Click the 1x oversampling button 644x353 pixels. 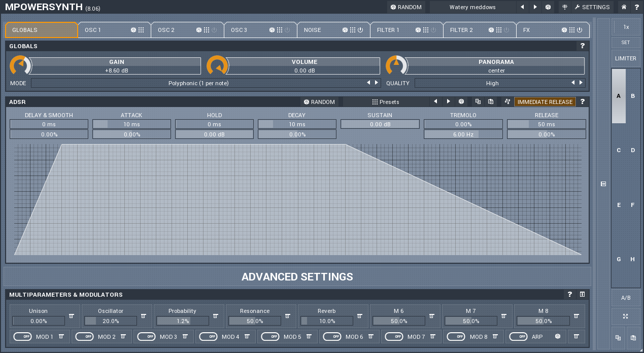[x=626, y=27]
